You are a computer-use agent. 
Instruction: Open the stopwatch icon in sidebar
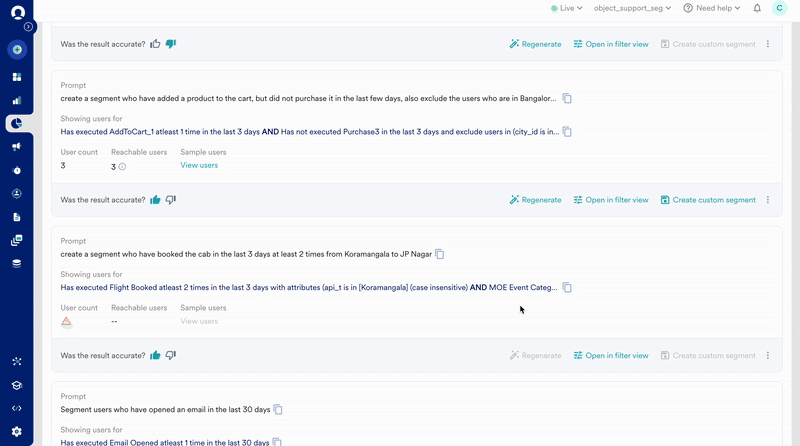tap(17, 170)
